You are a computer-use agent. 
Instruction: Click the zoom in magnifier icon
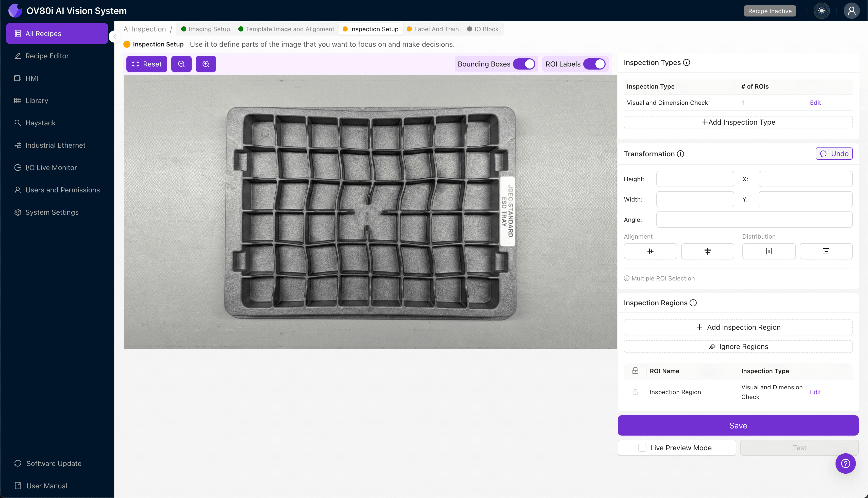[x=206, y=64]
